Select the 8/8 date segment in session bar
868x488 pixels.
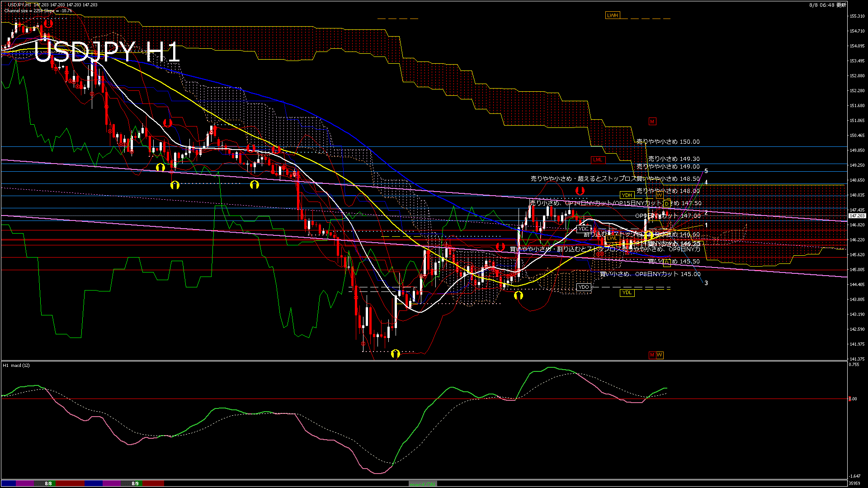[48, 483]
